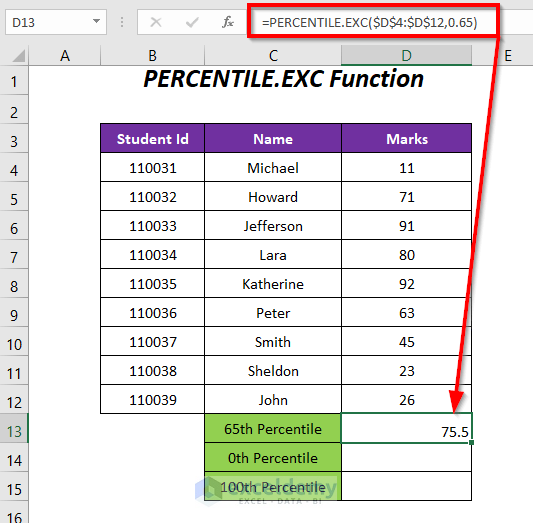
Task: Select row 14 header
Action: (x=14, y=457)
